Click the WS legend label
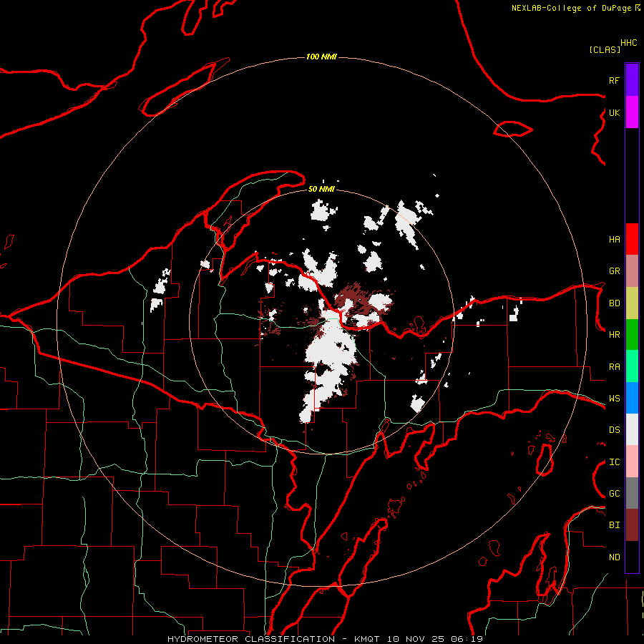The height and width of the screenshot is (644, 644). pyautogui.click(x=614, y=399)
